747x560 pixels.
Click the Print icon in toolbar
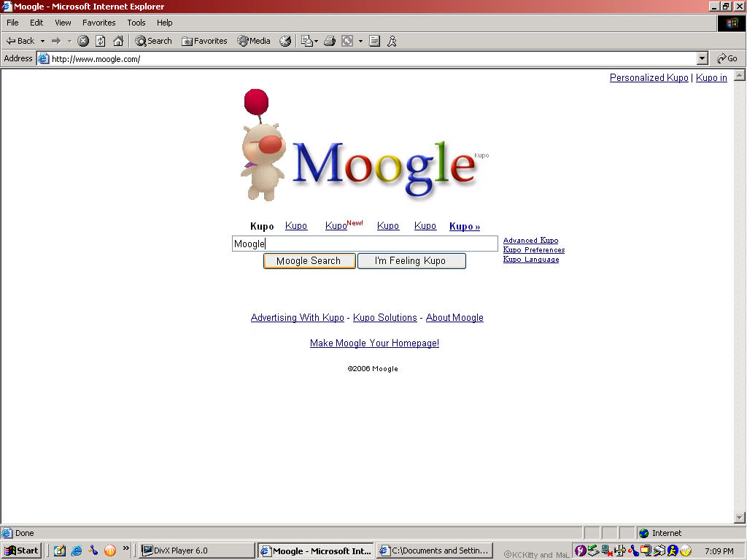click(330, 41)
